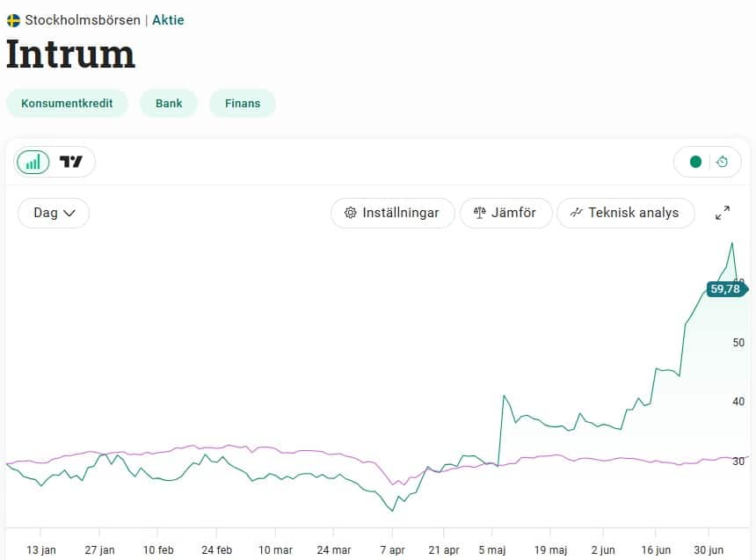Image resolution: width=756 pixels, height=560 pixels.
Task: Switch to the TradingView chart mode
Action: 71,162
